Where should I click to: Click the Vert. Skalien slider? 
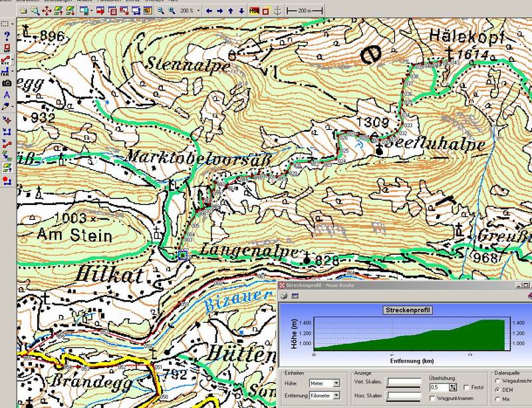(404, 383)
